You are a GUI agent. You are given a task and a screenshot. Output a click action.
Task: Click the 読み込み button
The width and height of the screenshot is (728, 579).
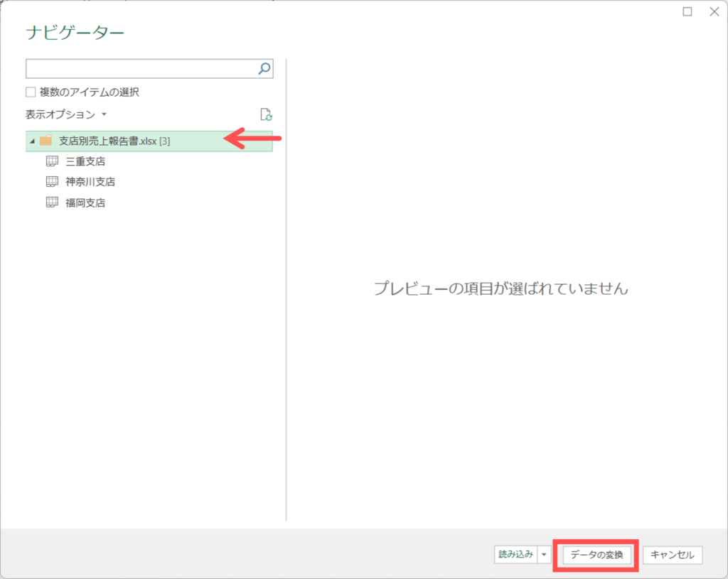(x=515, y=555)
